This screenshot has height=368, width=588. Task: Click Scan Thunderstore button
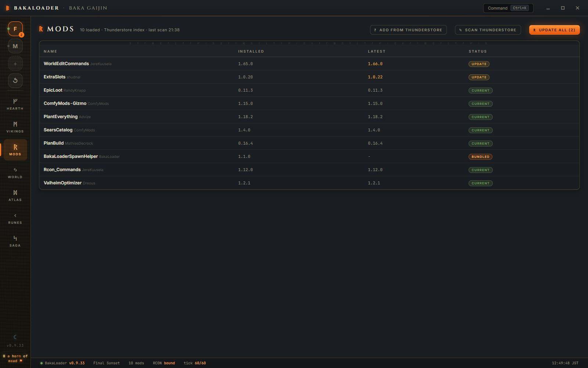(488, 30)
